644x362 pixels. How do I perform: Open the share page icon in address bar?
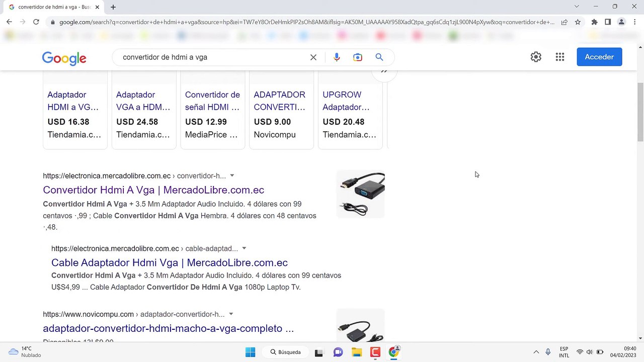(x=565, y=22)
